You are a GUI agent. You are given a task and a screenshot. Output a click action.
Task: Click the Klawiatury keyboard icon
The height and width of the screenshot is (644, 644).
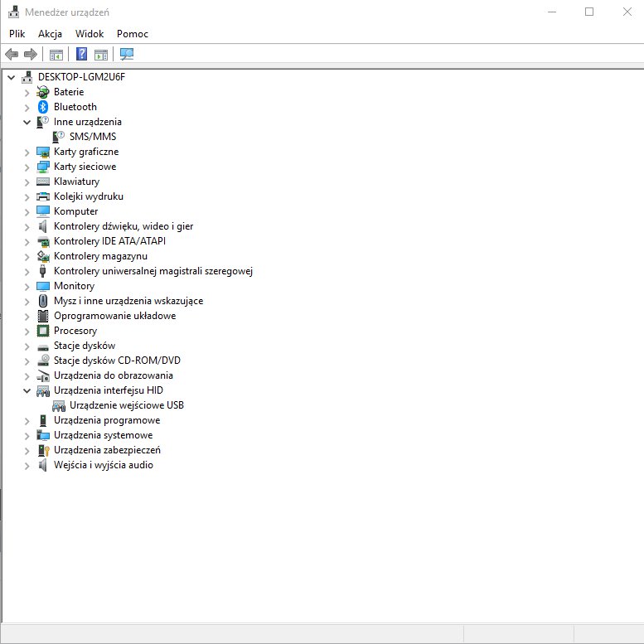pyautogui.click(x=43, y=182)
